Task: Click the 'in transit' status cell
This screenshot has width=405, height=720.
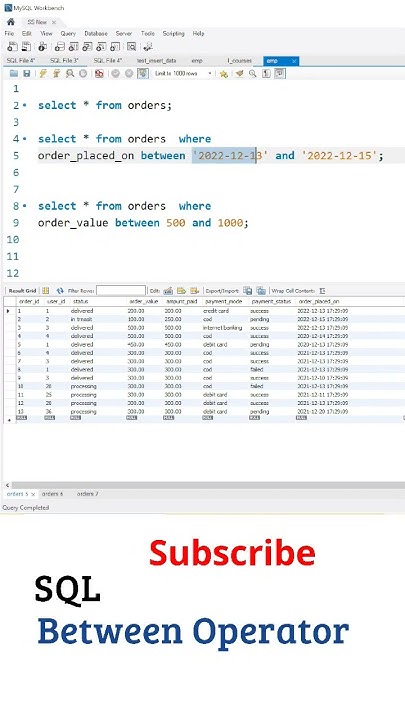Action: pos(82,319)
